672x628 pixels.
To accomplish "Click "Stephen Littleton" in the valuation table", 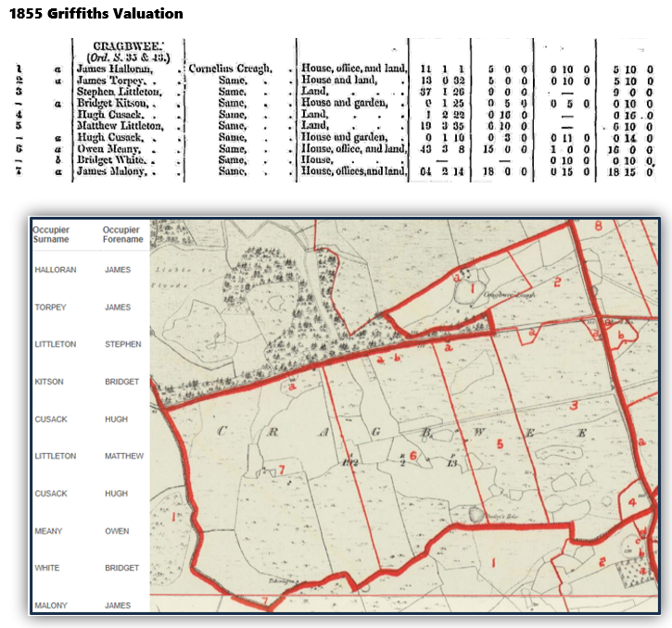I will pos(120,92).
